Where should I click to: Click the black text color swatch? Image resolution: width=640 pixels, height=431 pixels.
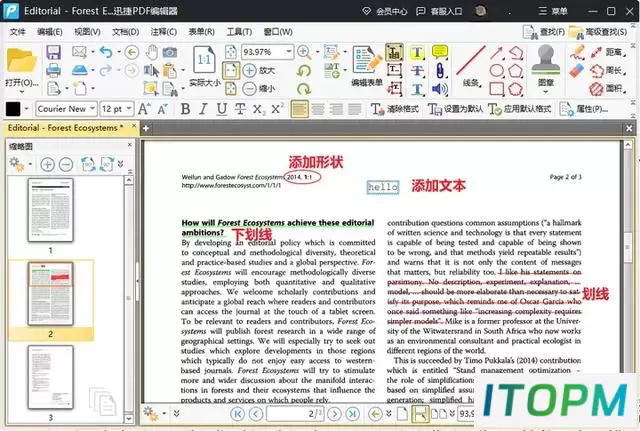[x=13, y=109]
